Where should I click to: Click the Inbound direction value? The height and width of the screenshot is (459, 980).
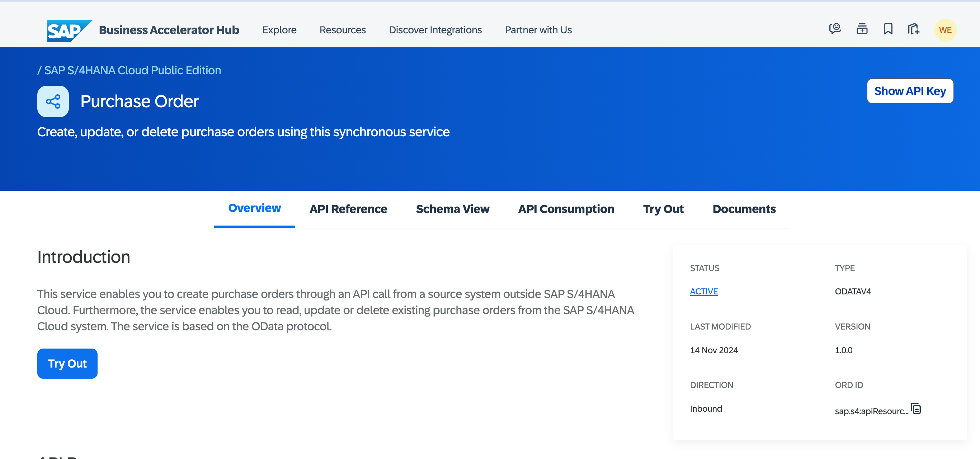click(x=706, y=409)
